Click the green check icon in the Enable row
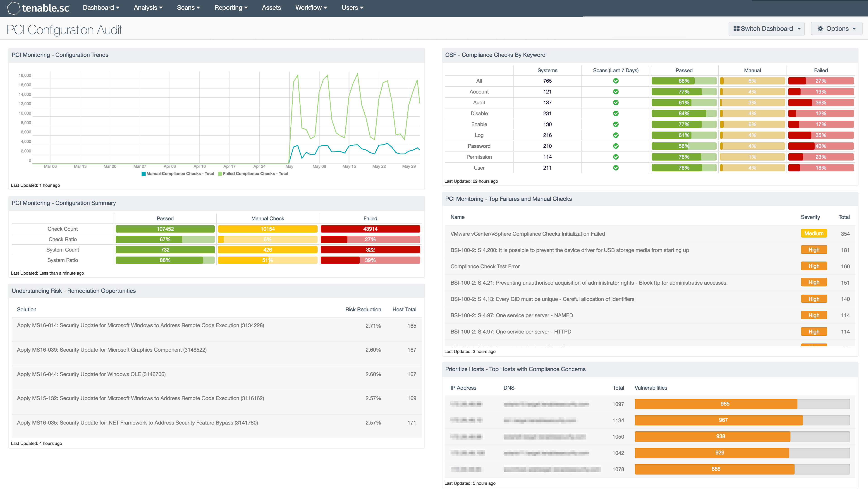The height and width of the screenshot is (497, 868). pos(615,124)
